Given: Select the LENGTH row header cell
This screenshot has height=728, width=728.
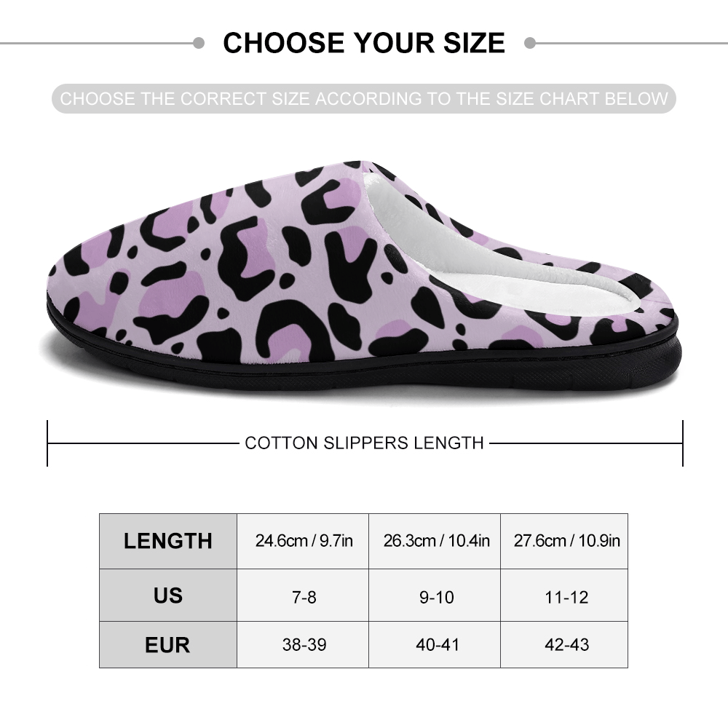Looking at the screenshot, I should click(x=168, y=541).
